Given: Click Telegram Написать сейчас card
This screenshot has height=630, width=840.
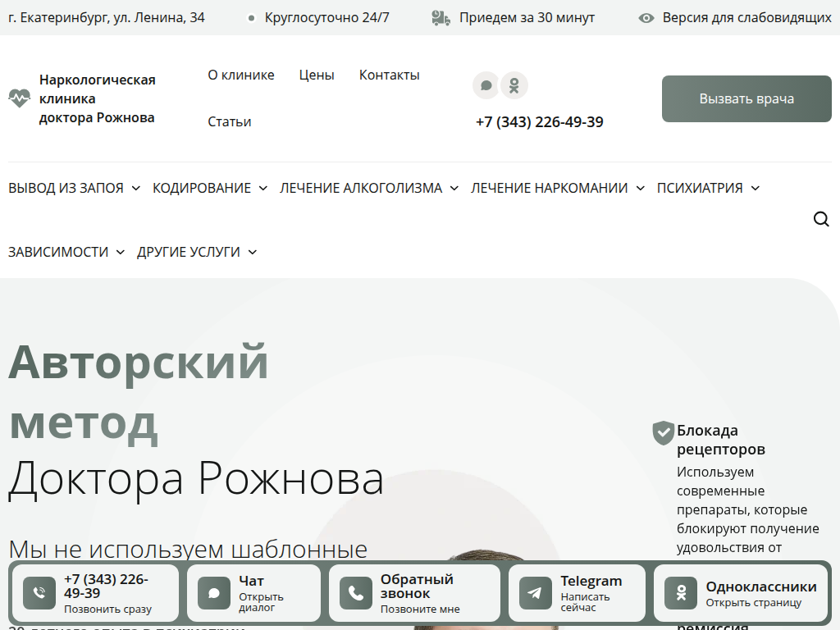Looking at the screenshot, I should (x=577, y=593).
